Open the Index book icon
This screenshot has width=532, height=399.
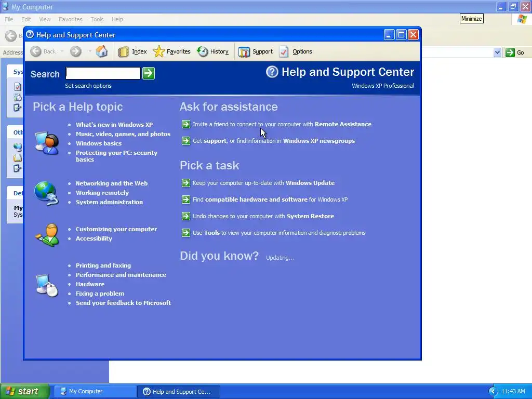[123, 51]
